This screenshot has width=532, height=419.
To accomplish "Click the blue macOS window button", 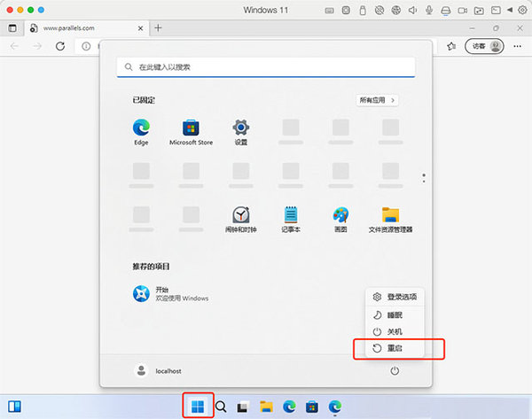I will [41, 10].
